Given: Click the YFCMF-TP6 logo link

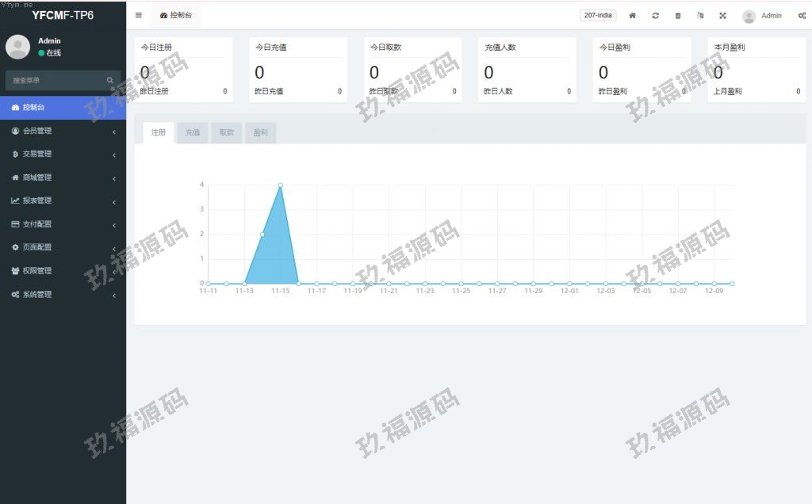Looking at the screenshot, I should [x=63, y=15].
